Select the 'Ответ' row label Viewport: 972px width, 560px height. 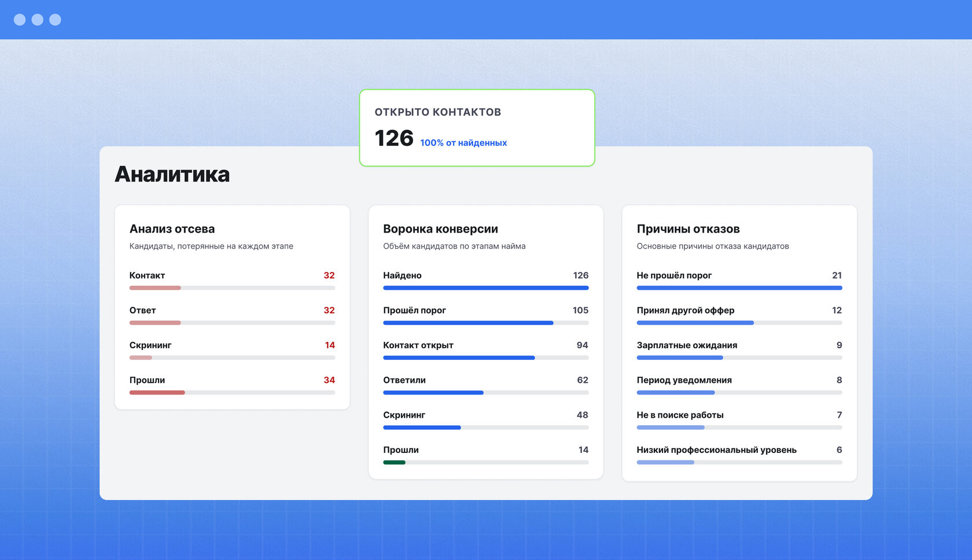[x=142, y=310]
